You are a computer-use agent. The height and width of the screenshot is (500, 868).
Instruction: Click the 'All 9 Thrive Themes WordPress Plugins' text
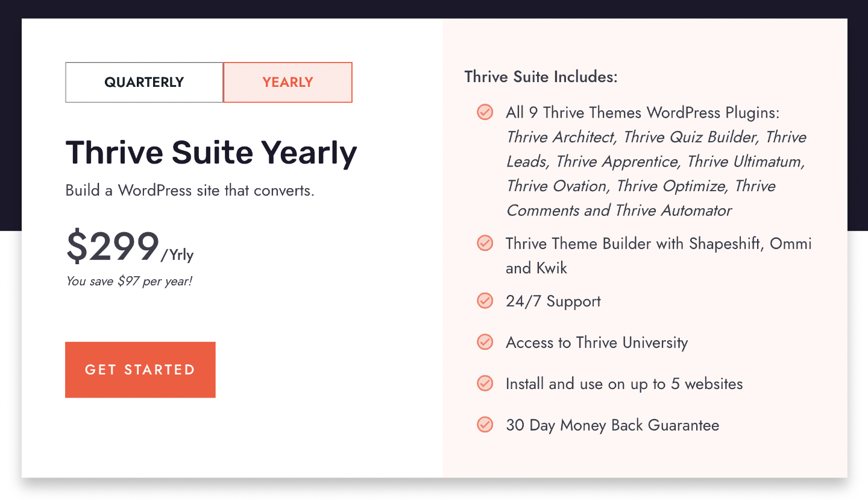click(x=643, y=113)
